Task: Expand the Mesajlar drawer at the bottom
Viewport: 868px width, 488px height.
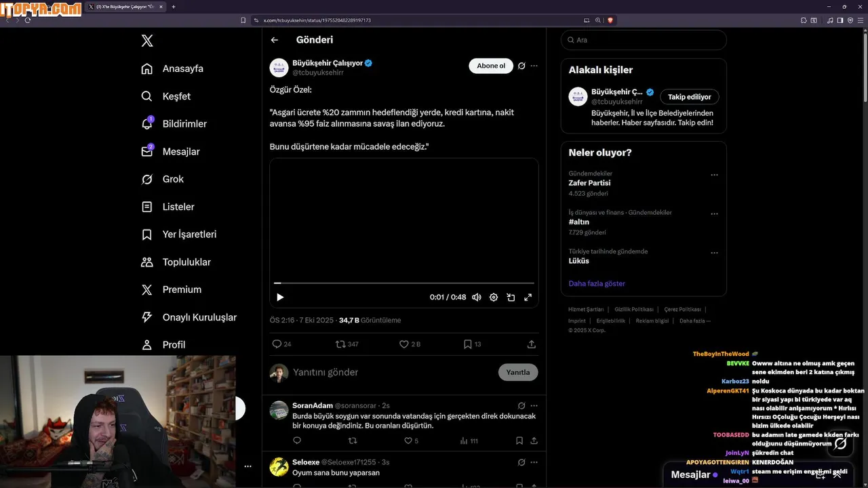Action: [x=837, y=475]
